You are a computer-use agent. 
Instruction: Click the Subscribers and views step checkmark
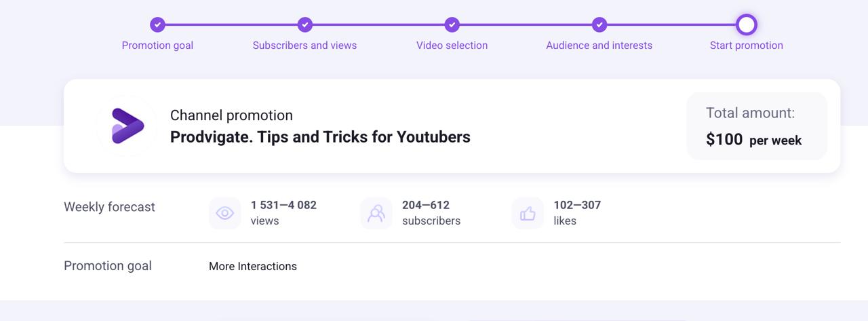pos(304,24)
